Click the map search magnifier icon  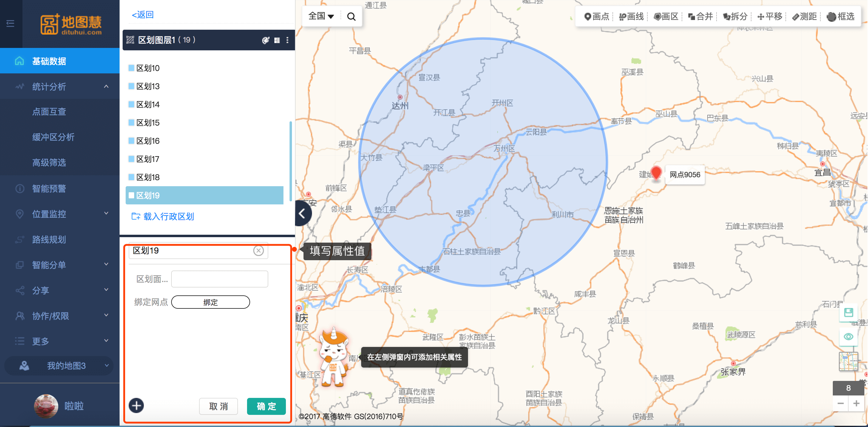point(351,16)
